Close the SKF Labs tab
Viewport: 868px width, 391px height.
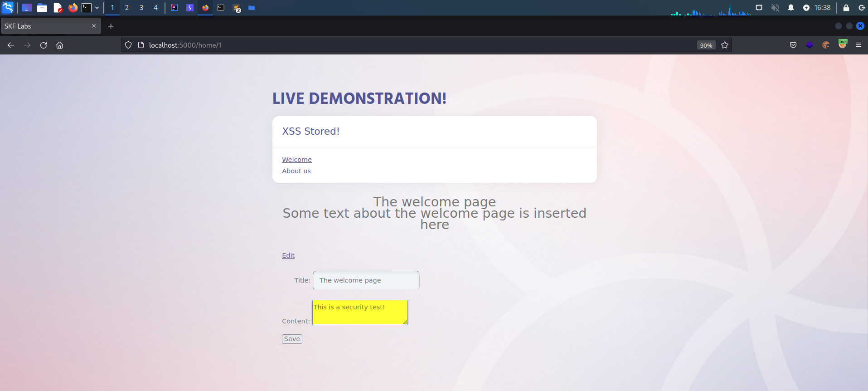coord(94,26)
